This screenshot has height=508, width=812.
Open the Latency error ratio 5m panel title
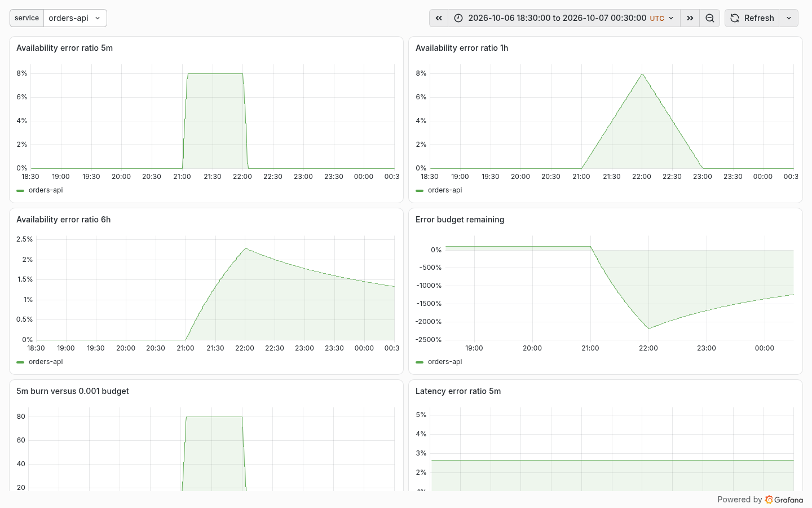[x=458, y=391]
